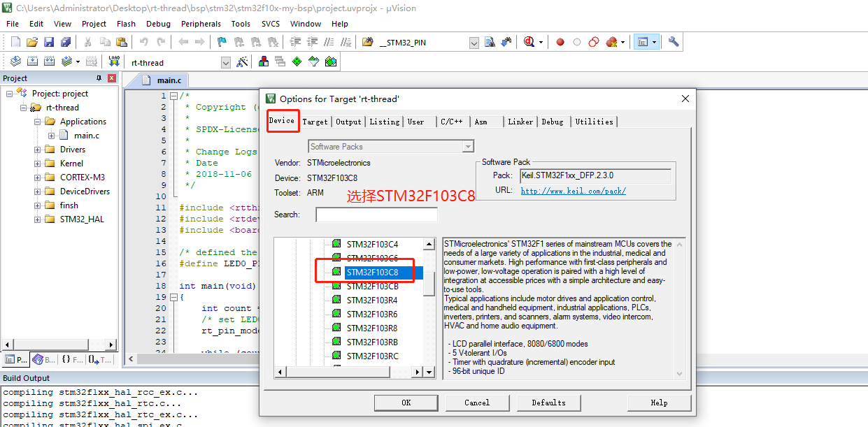
Task: Select the Device tab
Action: coord(283,120)
